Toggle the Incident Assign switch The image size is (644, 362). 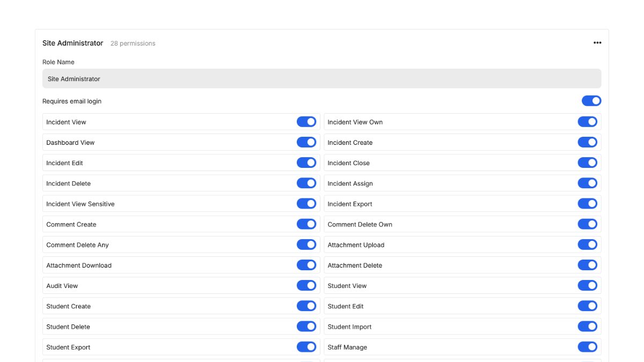click(x=587, y=183)
